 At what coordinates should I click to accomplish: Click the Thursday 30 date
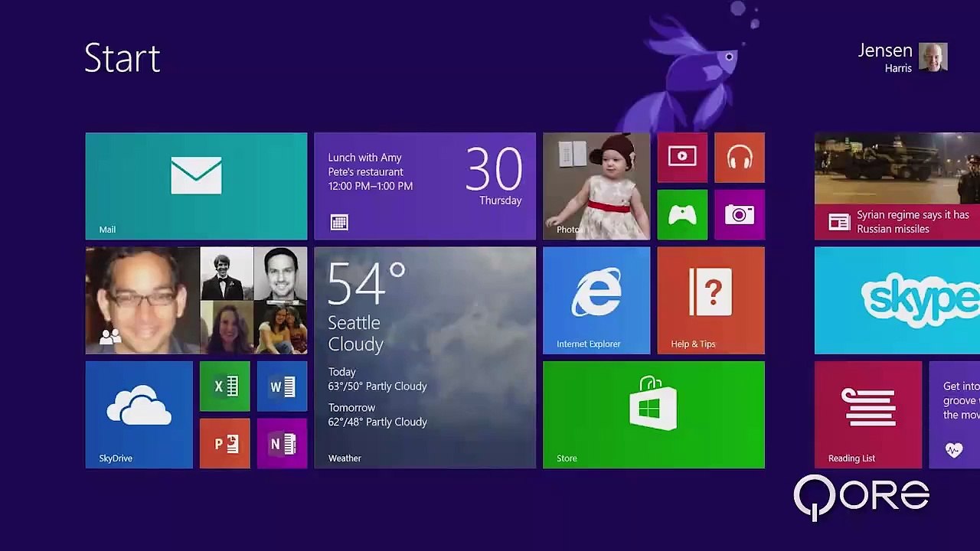[494, 177]
